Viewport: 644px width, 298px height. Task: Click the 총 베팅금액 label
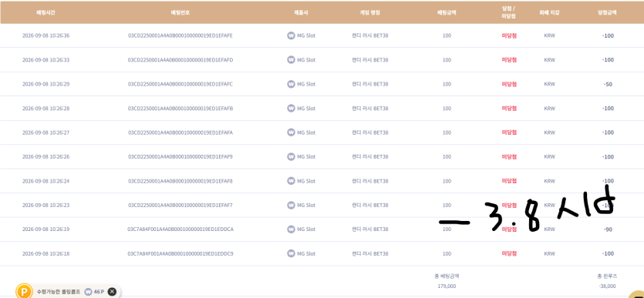coord(447,276)
